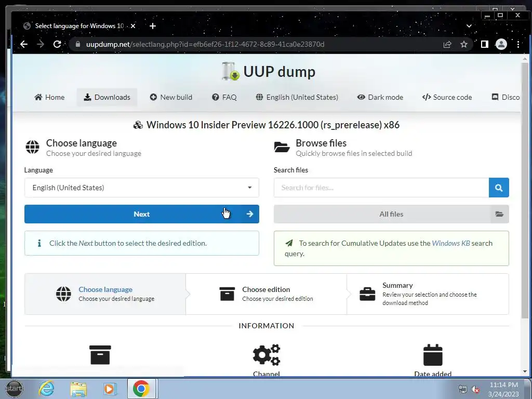Share this page via share icon

(447, 44)
